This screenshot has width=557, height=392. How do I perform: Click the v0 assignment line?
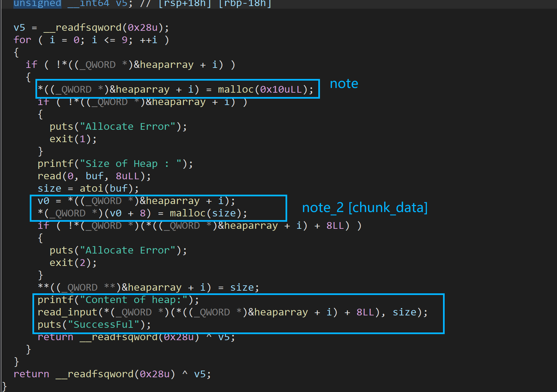[x=136, y=201]
